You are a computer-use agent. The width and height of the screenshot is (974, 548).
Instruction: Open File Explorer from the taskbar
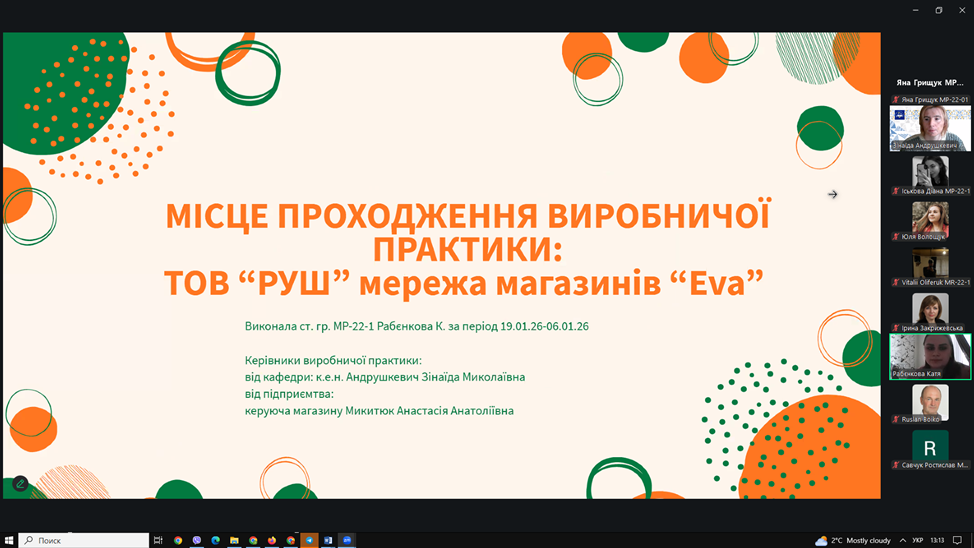pos(234,540)
